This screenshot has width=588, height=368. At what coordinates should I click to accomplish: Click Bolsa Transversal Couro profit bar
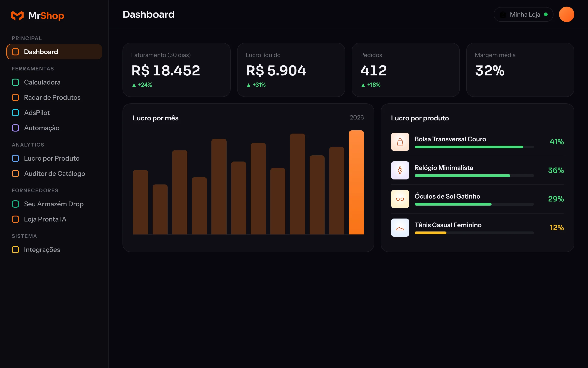coord(474,147)
